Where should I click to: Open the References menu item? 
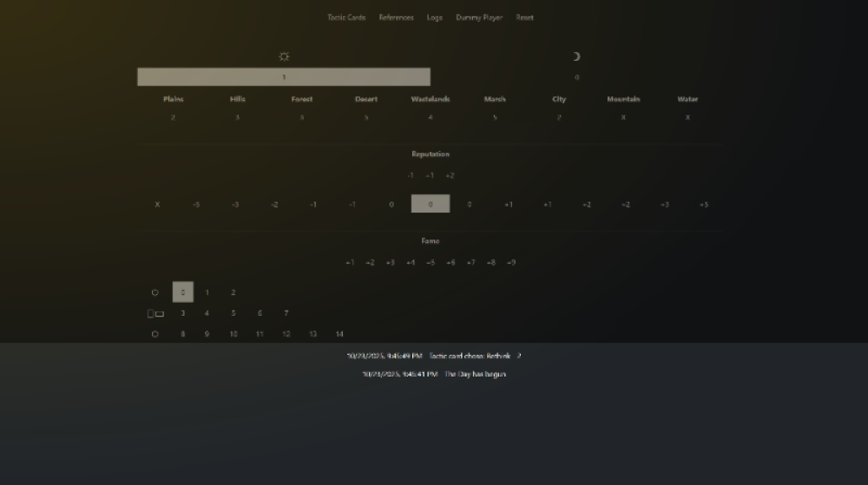396,17
